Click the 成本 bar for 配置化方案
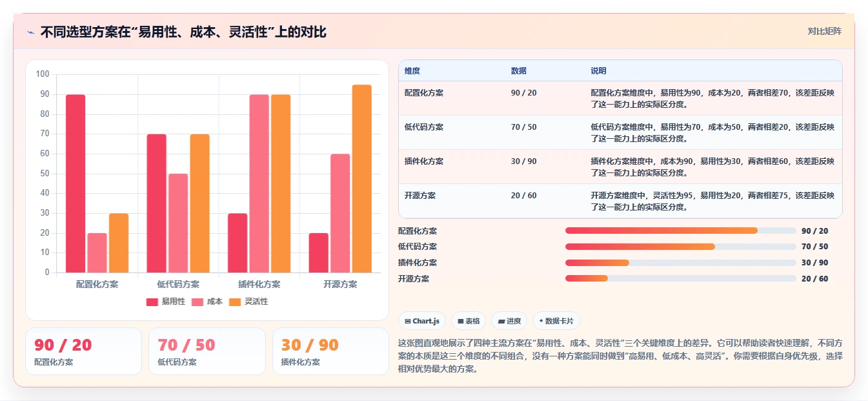868x401 pixels. [97, 252]
